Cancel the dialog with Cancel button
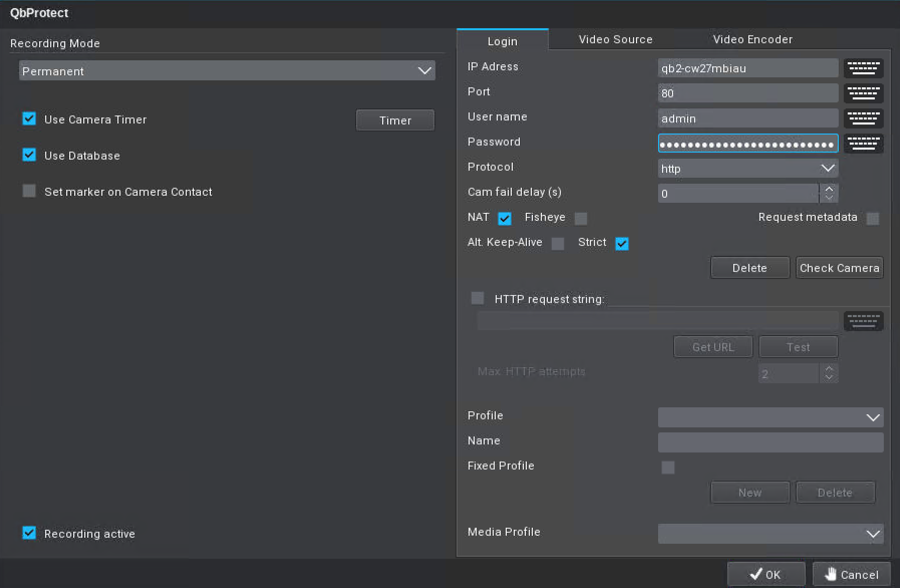This screenshot has width=900, height=588. pyautogui.click(x=851, y=574)
